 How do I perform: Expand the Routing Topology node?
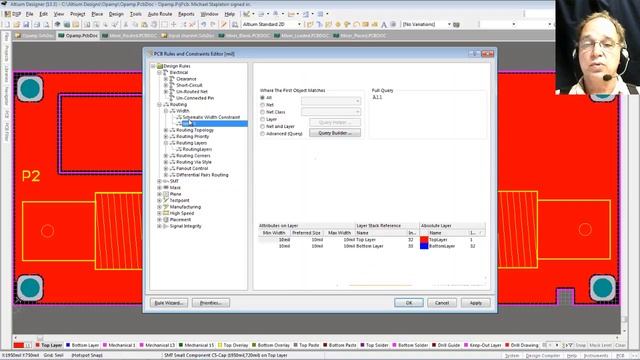tap(166, 130)
